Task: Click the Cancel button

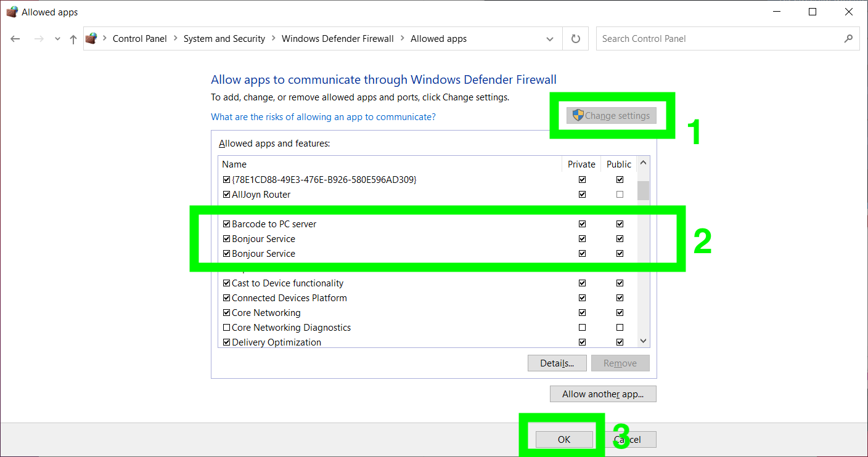Action: point(628,440)
